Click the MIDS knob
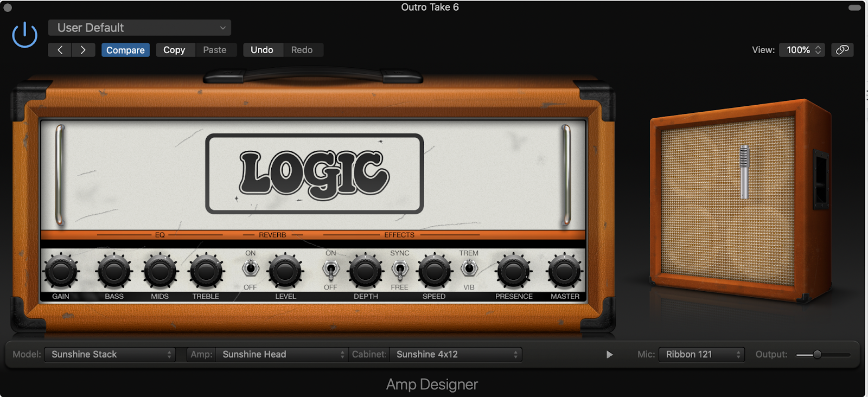Image resolution: width=868 pixels, height=397 pixels. tap(160, 272)
